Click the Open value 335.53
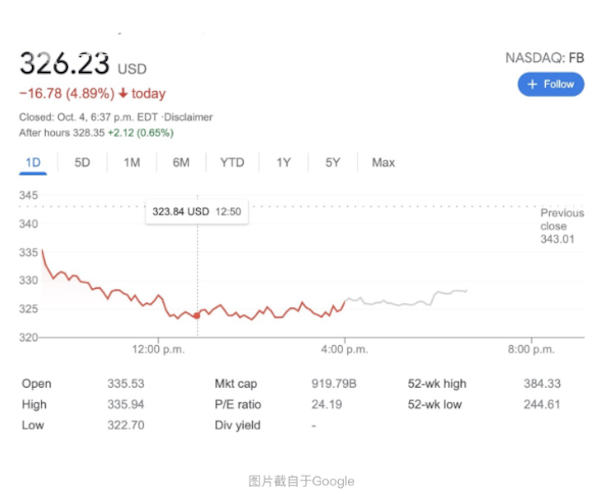 pos(126,383)
